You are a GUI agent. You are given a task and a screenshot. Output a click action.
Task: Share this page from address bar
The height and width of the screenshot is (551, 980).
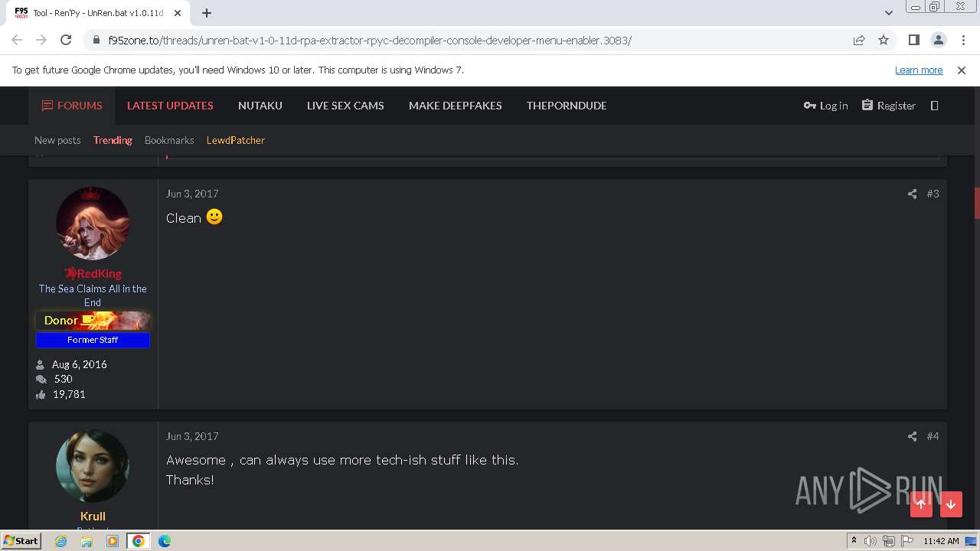click(859, 40)
